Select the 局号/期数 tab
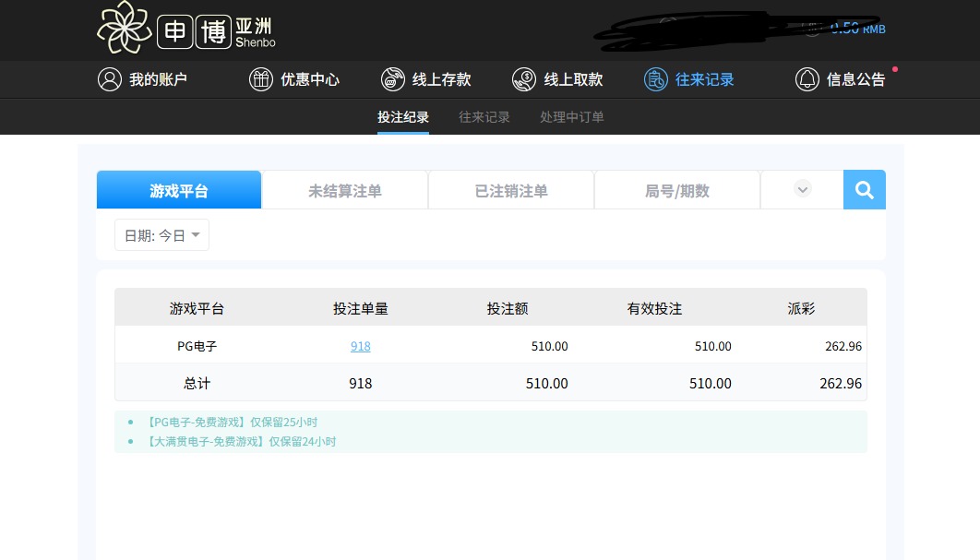 coord(677,191)
